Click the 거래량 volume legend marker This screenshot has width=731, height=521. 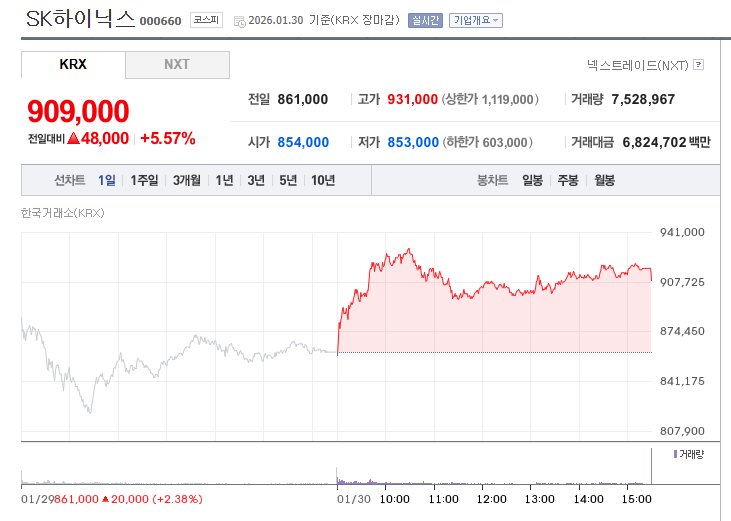click(x=673, y=454)
